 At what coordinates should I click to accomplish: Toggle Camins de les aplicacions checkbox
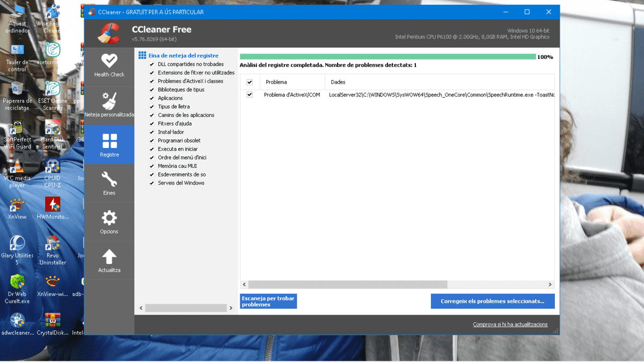[152, 115]
